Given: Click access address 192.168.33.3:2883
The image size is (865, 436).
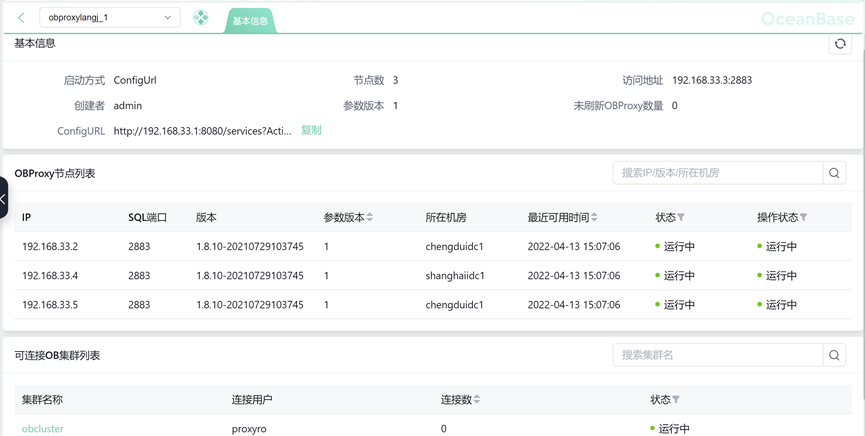Looking at the screenshot, I should tap(712, 80).
